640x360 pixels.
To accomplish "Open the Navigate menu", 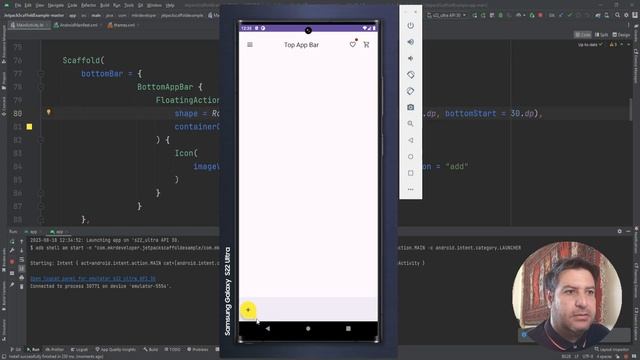I will point(56,5).
